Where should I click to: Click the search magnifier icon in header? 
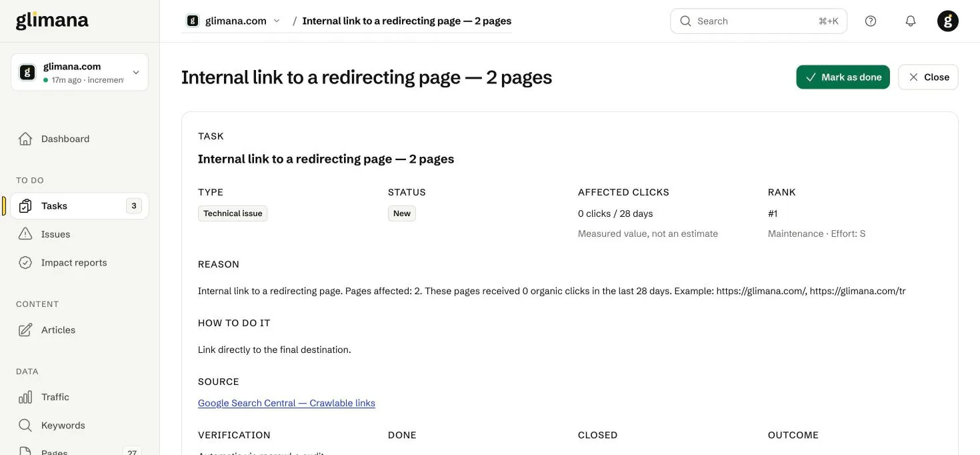(685, 21)
